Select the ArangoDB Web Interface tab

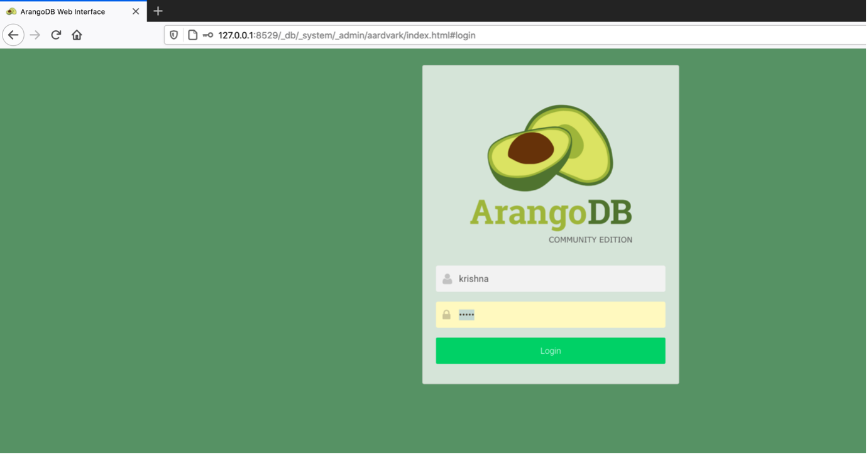coord(69,11)
